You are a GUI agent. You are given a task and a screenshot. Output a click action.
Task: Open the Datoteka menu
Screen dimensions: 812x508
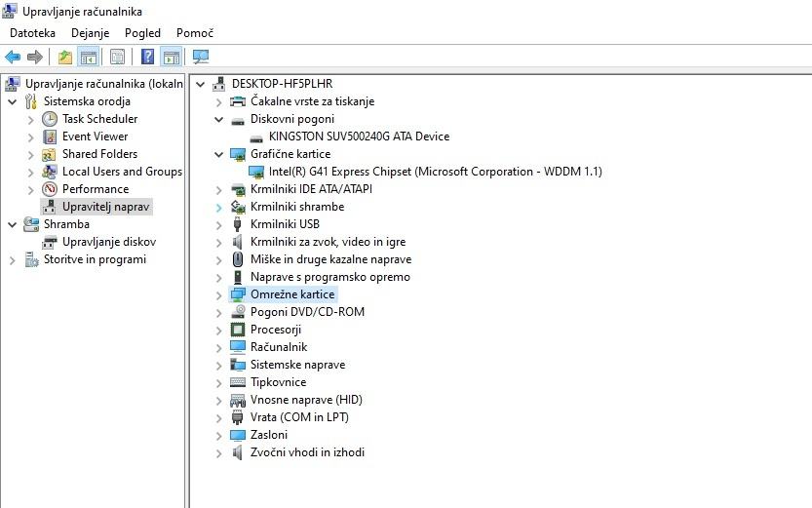pos(32,33)
